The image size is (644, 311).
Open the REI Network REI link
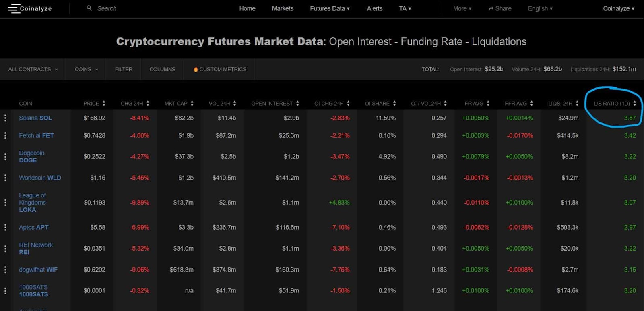pos(36,249)
